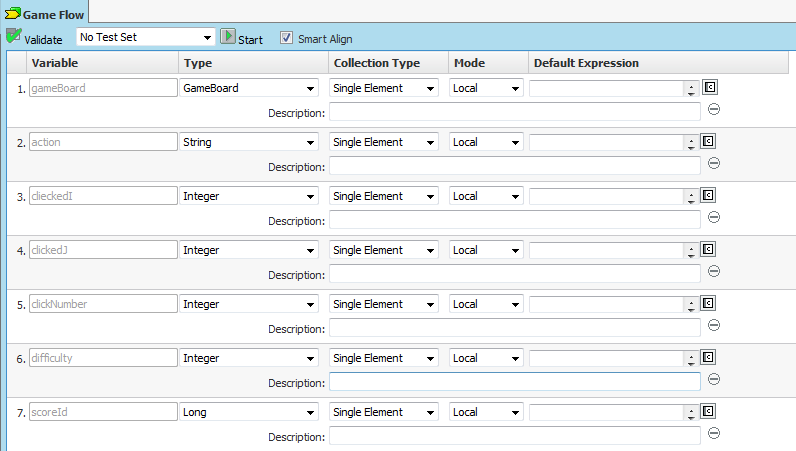Click the clickNumber variable name field

pyautogui.click(x=102, y=304)
